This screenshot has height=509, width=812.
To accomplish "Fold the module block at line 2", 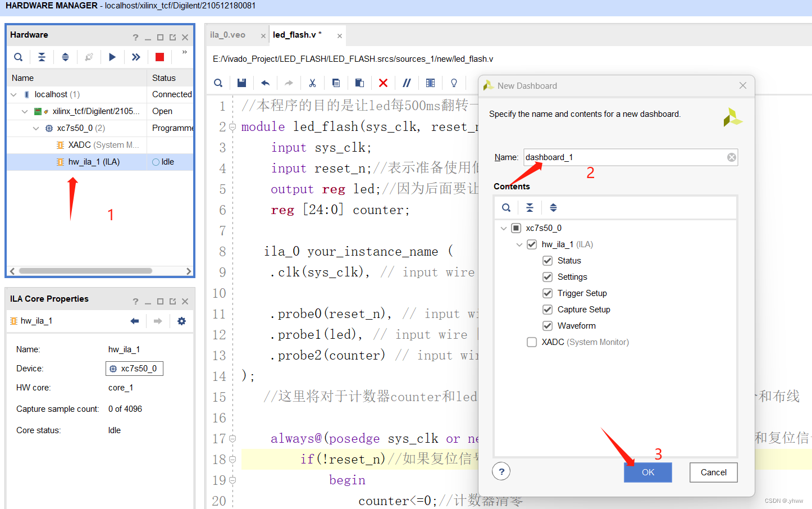I will coord(232,127).
